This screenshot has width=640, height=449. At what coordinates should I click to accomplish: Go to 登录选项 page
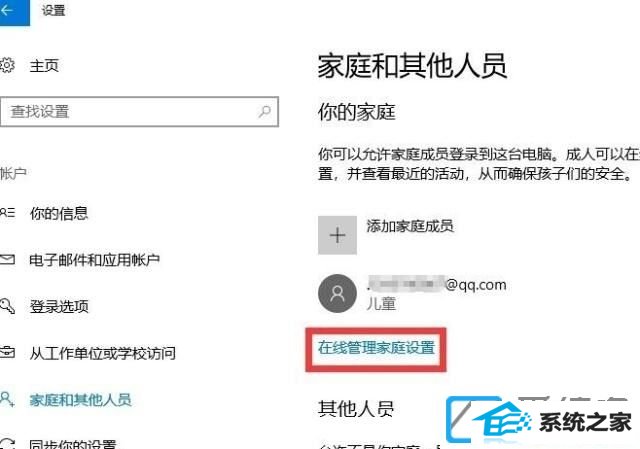[59, 306]
